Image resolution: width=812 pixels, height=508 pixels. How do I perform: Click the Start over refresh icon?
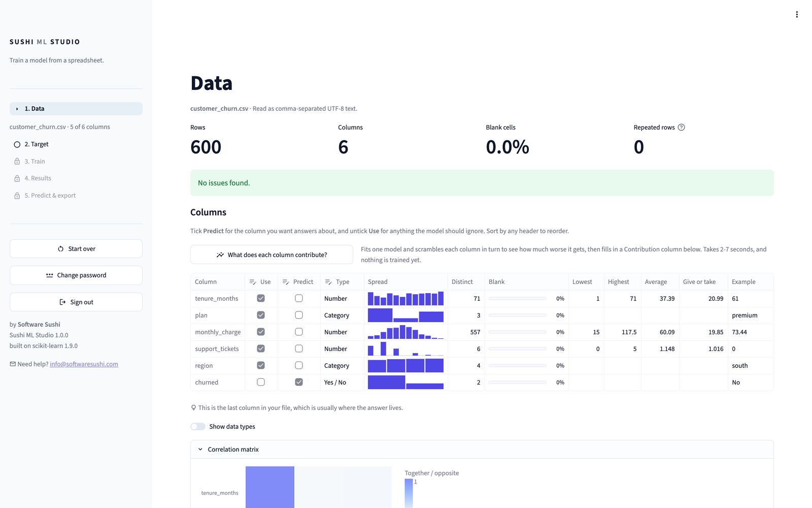coord(61,249)
